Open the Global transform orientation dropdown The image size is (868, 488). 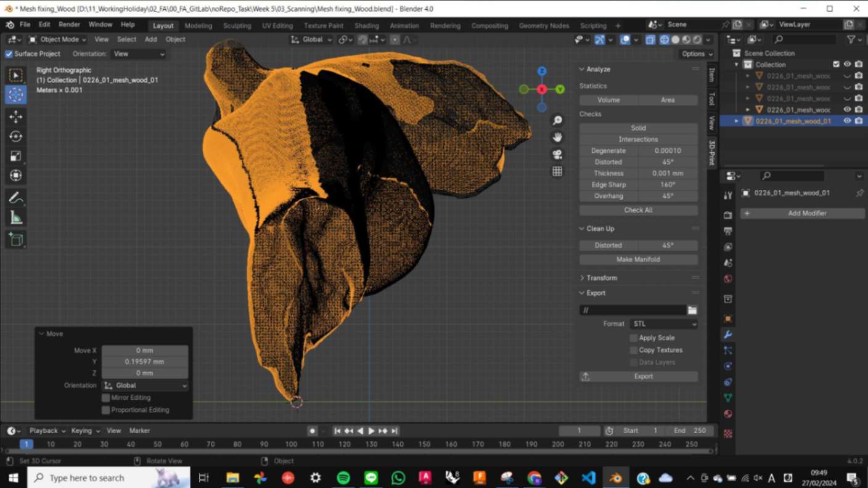(312, 39)
